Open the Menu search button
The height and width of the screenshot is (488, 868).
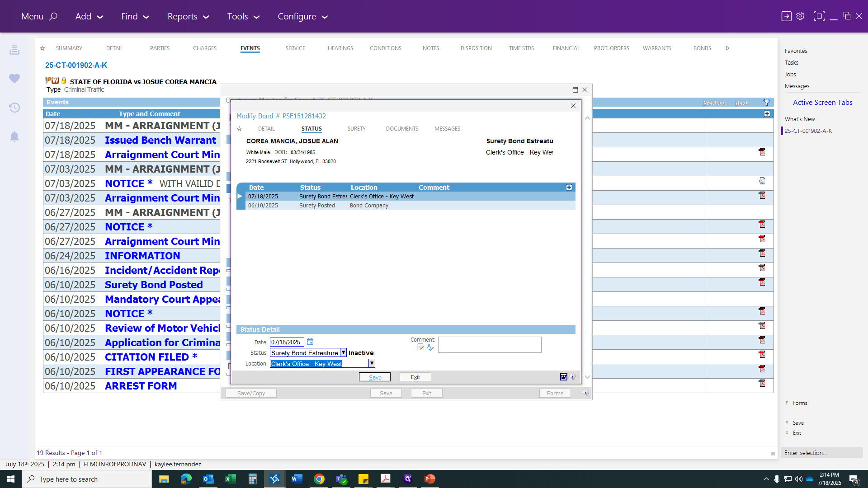pyautogui.click(x=39, y=16)
